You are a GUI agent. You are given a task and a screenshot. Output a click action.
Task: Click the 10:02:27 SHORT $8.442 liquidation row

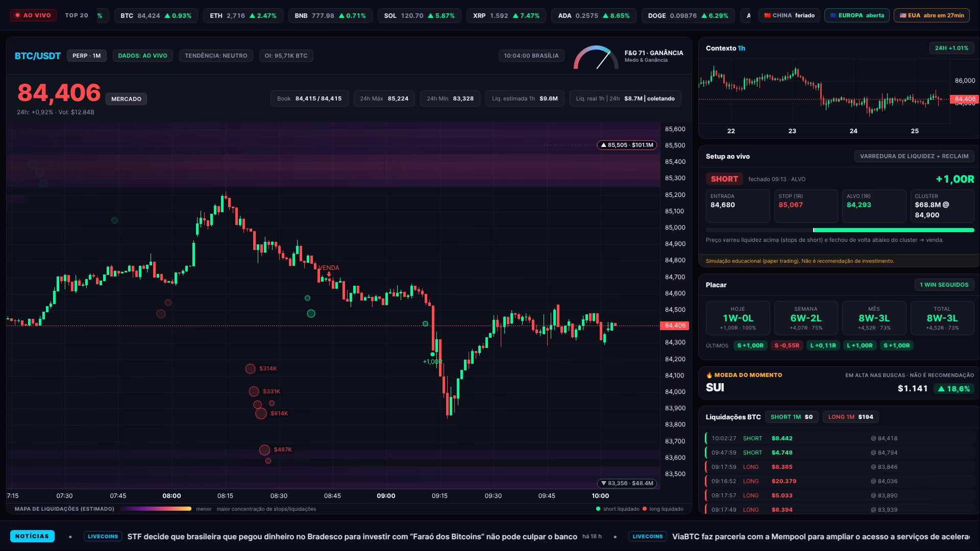coord(839,438)
